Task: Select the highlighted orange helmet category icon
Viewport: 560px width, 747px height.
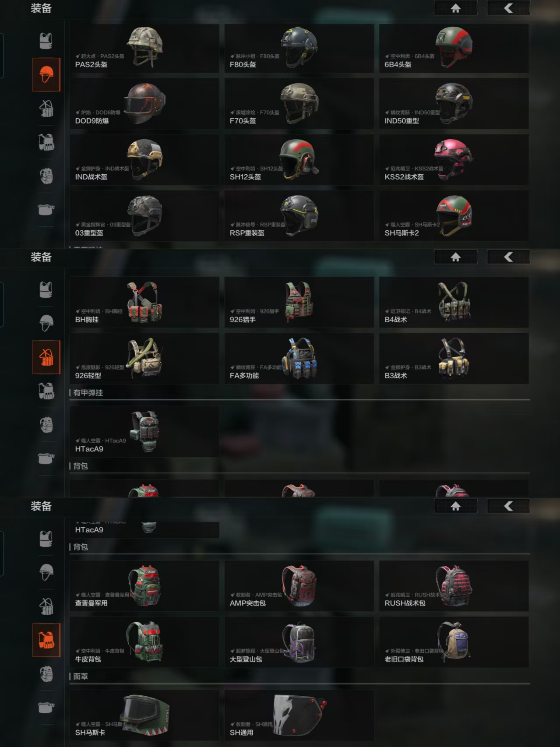Action: (46, 74)
